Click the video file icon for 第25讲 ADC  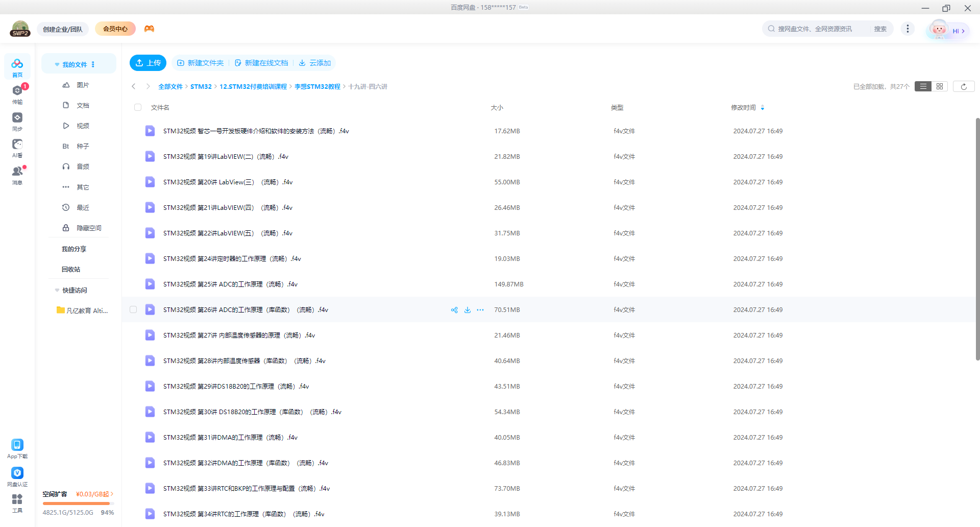tap(150, 284)
